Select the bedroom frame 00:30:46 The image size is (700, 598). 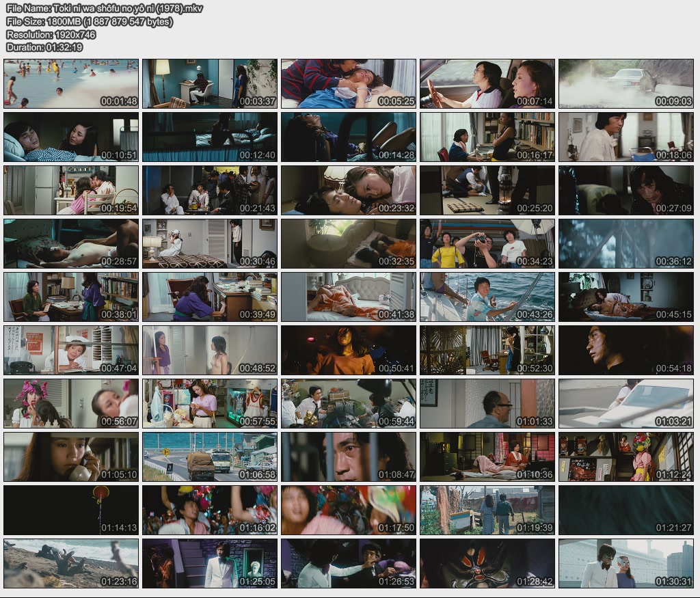tap(210, 244)
